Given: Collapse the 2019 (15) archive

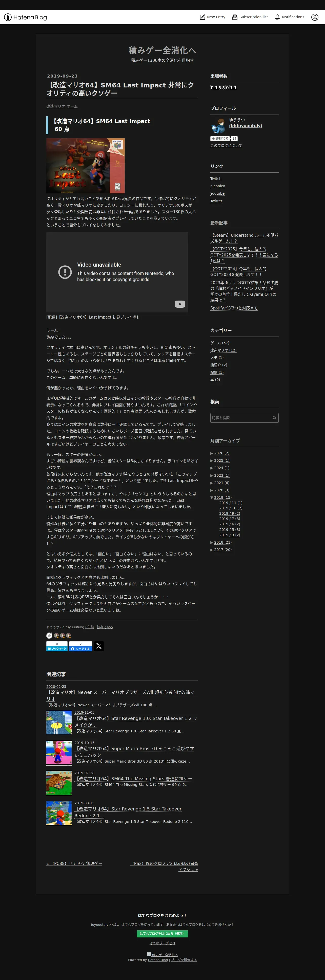Looking at the screenshot, I should click(x=212, y=498).
